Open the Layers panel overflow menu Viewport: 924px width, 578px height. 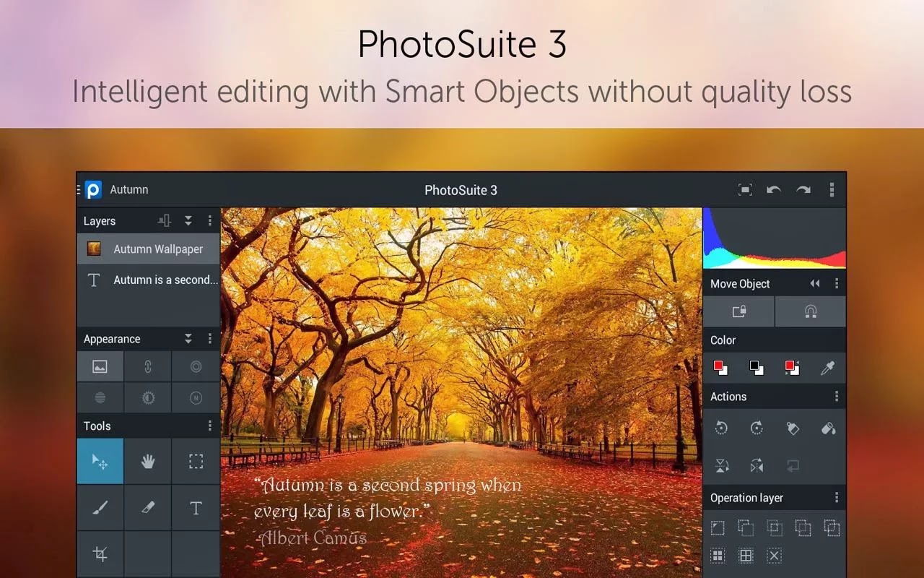coord(210,221)
